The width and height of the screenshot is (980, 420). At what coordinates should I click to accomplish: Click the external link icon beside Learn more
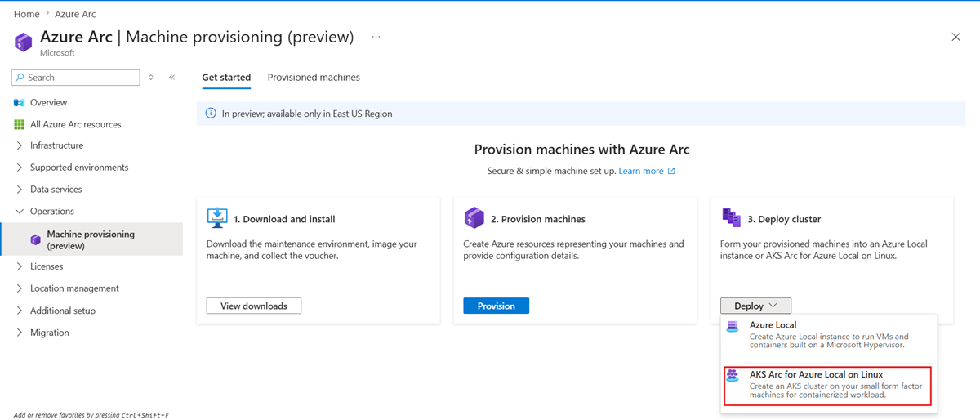(671, 172)
